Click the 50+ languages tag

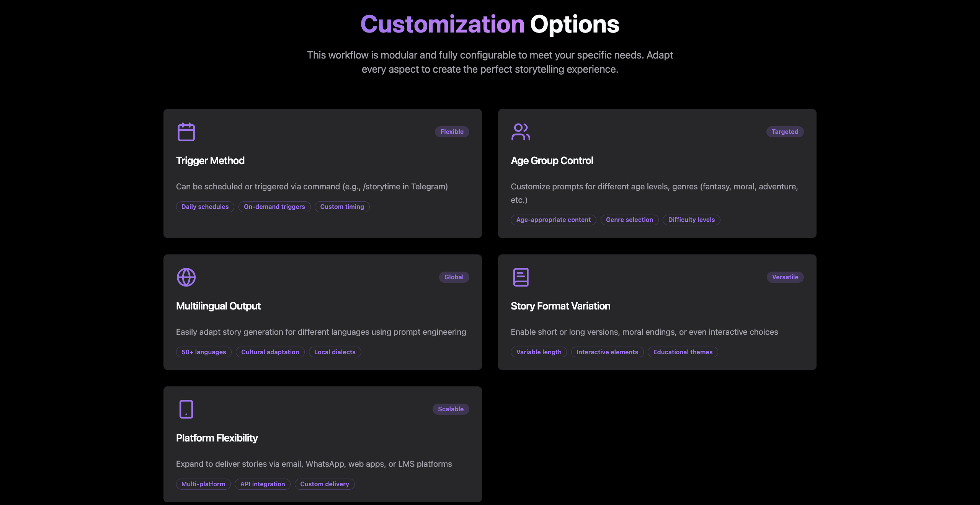click(x=204, y=352)
